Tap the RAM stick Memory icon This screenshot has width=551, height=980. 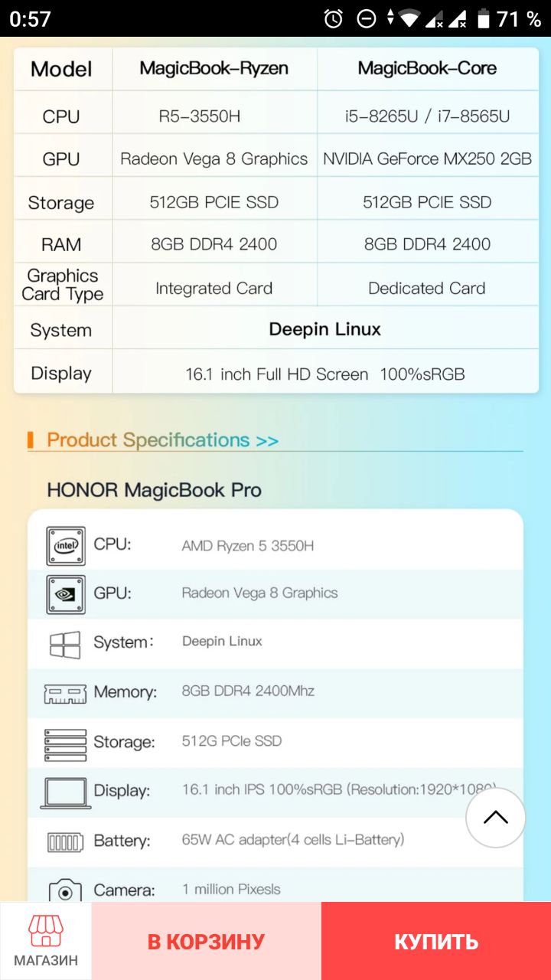coord(65,694)
